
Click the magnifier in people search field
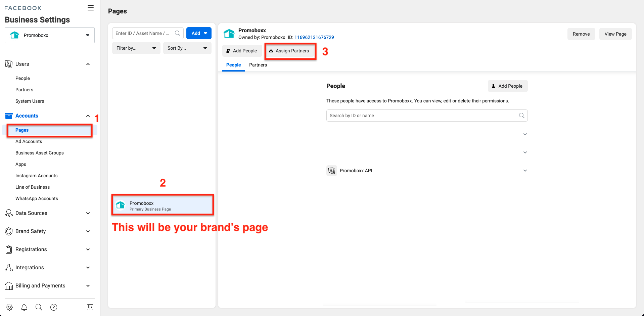point(522,116)
